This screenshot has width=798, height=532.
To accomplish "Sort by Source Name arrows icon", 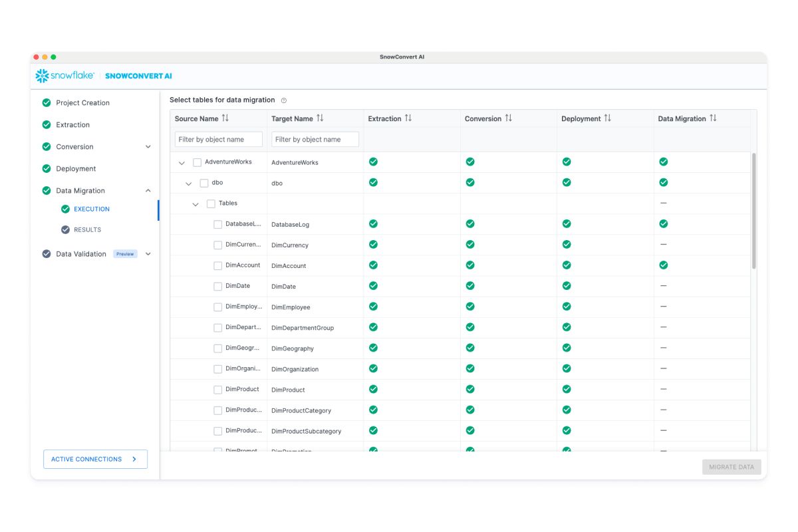I will tap(225, 118).
